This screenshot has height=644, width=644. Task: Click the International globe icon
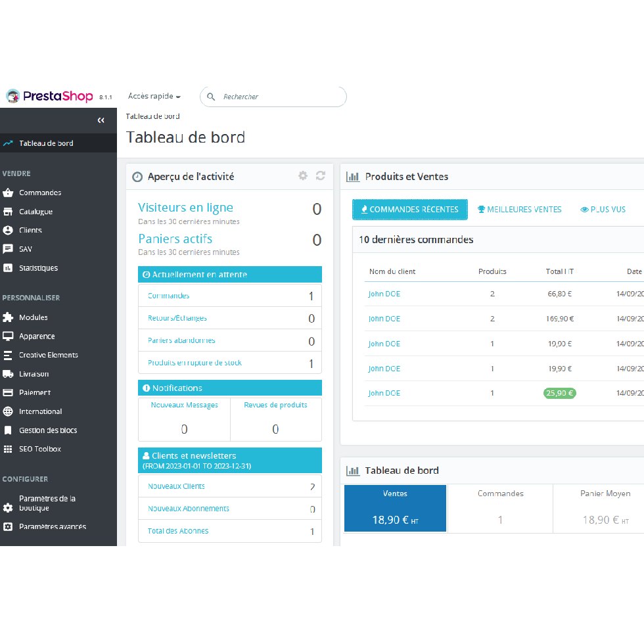pyautogui.click(x=8, y=411)
